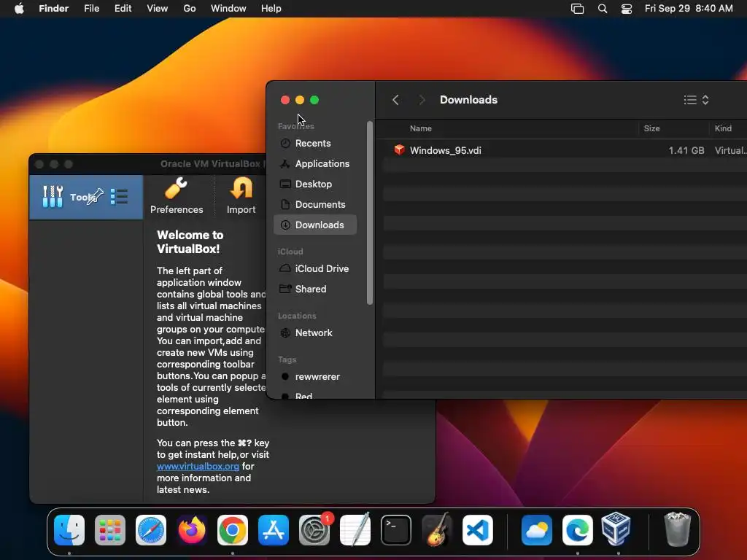Change Finder list view grouping
Image resolution: width=747 pixels, height=560 pixels.
coord(697,99)
